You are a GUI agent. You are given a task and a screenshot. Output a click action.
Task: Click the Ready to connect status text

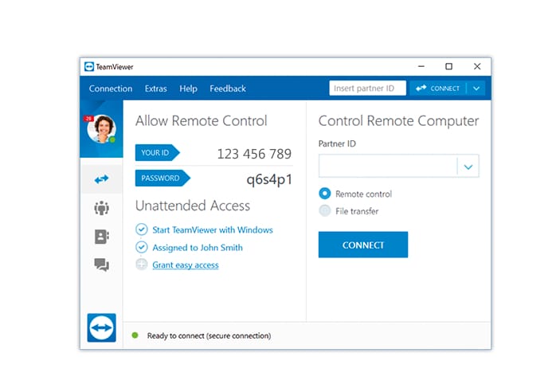coord(209,335)
